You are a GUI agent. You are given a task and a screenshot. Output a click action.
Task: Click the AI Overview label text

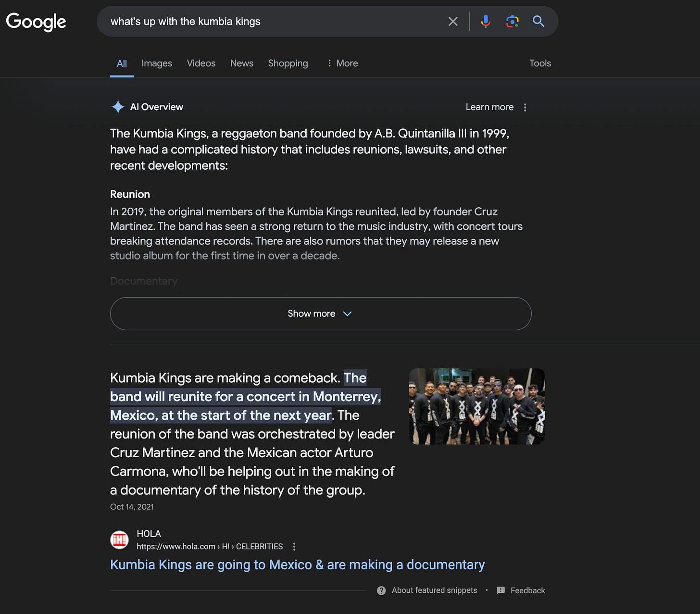156,107
